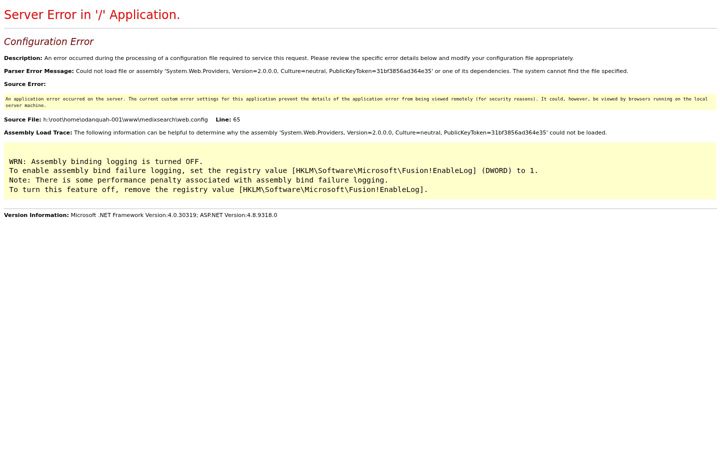Click 'An error occurred during the processing' description
720x450 pixels.
[x=309, y=58]
